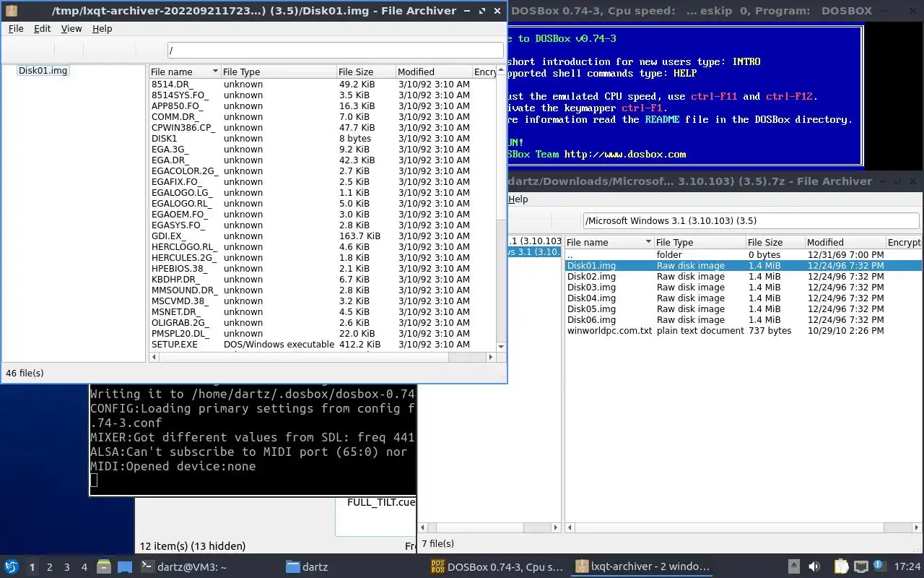
Task: Select the HERCULES.2G_ file row
Action: (322, 258)
